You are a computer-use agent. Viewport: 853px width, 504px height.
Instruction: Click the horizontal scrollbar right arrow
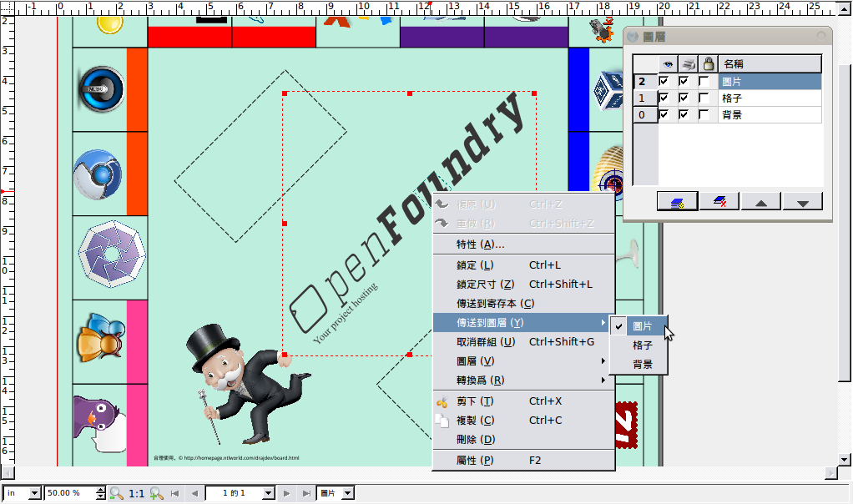click(x=830, y=474)
